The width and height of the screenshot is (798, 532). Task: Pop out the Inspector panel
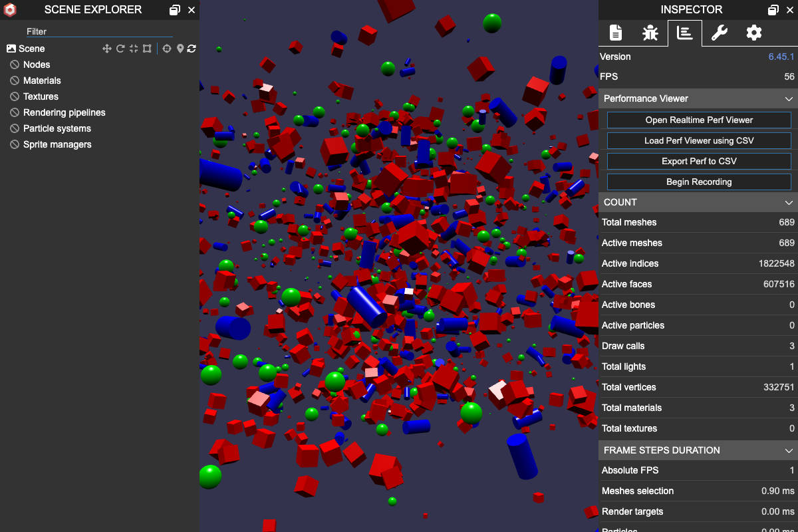773,10
